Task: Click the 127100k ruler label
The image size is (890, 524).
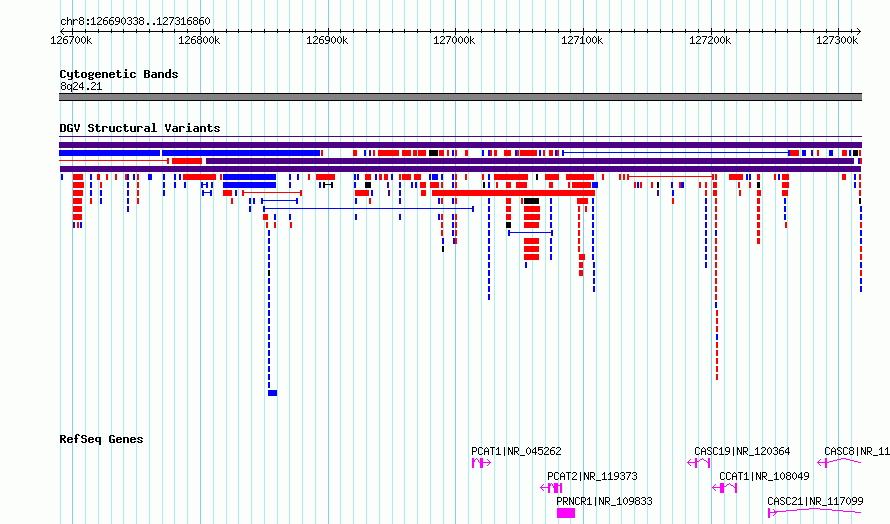Action: (x=582, y=40)
